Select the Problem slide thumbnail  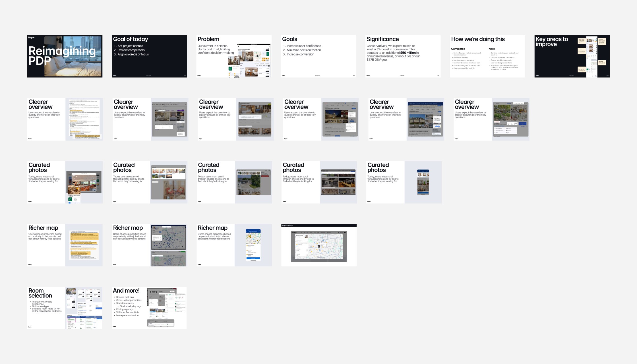pyautogui.click(x=234, y=56)
